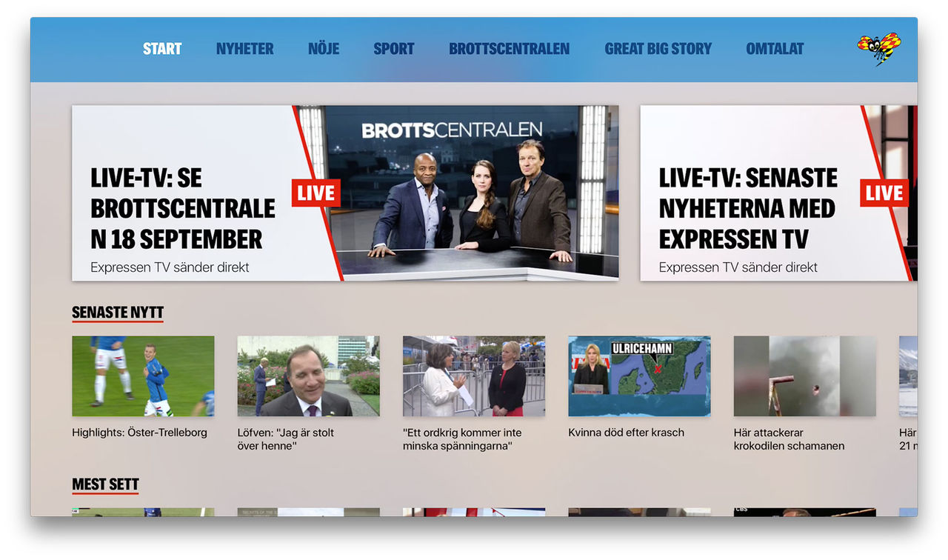Image resolution: width=948 pixels, height=560 pixels.
Task: Open the Brottscentralen 18 September live banner
Action: click(x=345, y=193)
